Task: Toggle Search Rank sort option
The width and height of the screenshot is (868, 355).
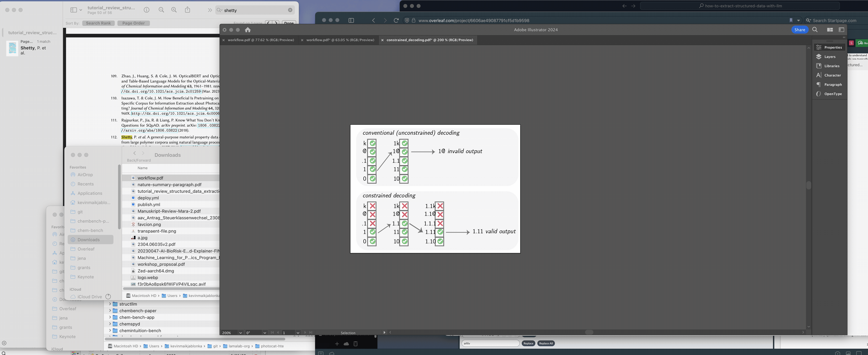Action: 98,23
